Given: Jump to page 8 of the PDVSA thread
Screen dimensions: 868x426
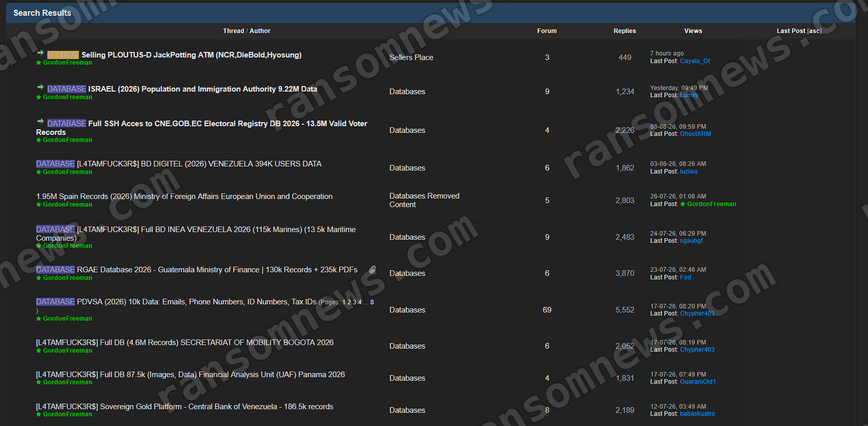Looking at the screenshot, I should [372, 302].
